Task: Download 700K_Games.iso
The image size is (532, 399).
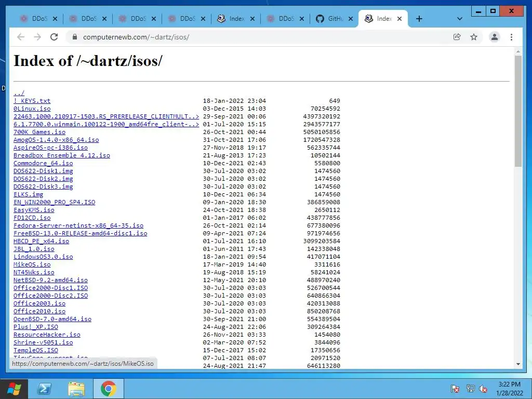Action: pyautogui.click(x=39, y=132)
